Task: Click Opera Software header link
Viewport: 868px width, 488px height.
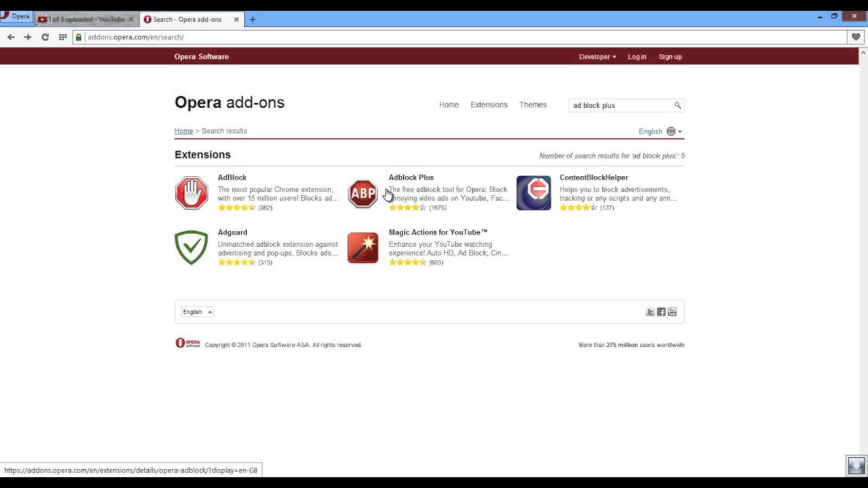Action: [x=201, y=57]
